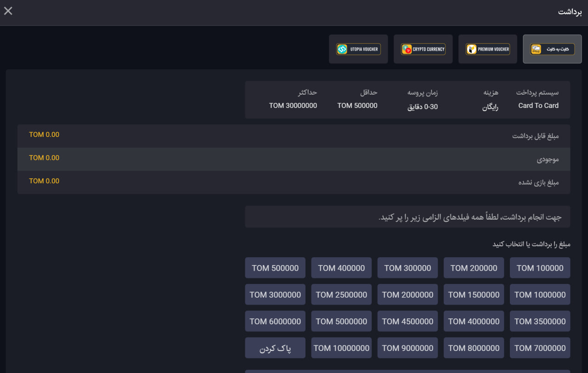Image resolution: width=588 pixels, height=373 pixels.
Task: Open the Premium Voucher withdrawal method
Action: click(488, 49)
